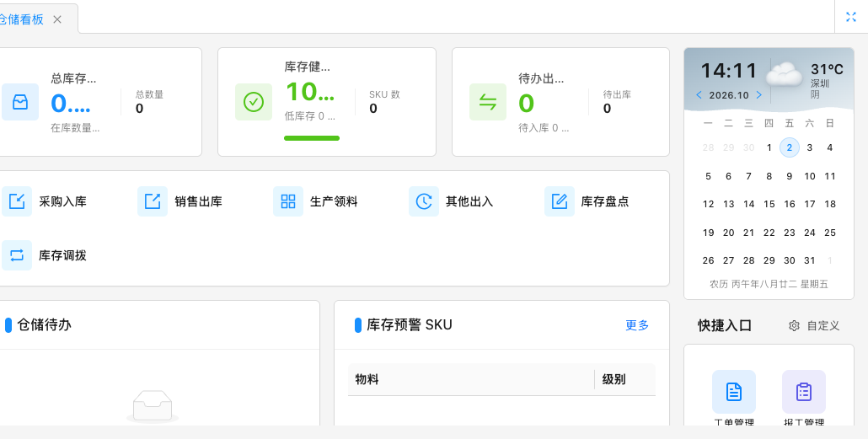Click the SKU 数 label
Screen dimensions: 868x439
385,94
